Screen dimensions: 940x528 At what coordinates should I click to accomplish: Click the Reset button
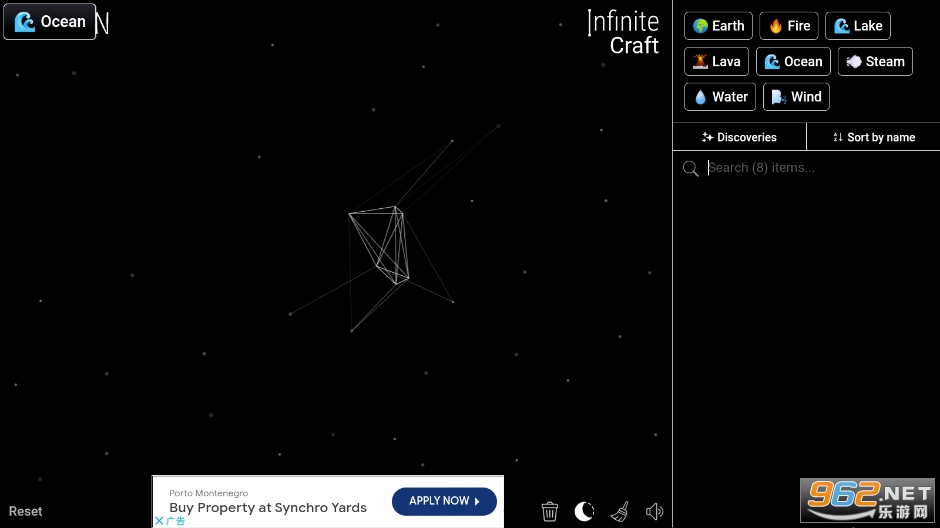click(26, 511)
